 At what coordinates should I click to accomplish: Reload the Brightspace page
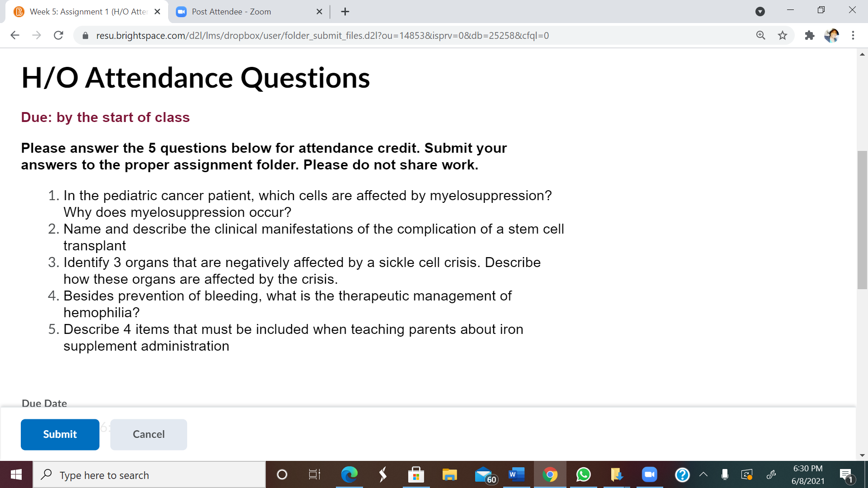tap(58, 35)
